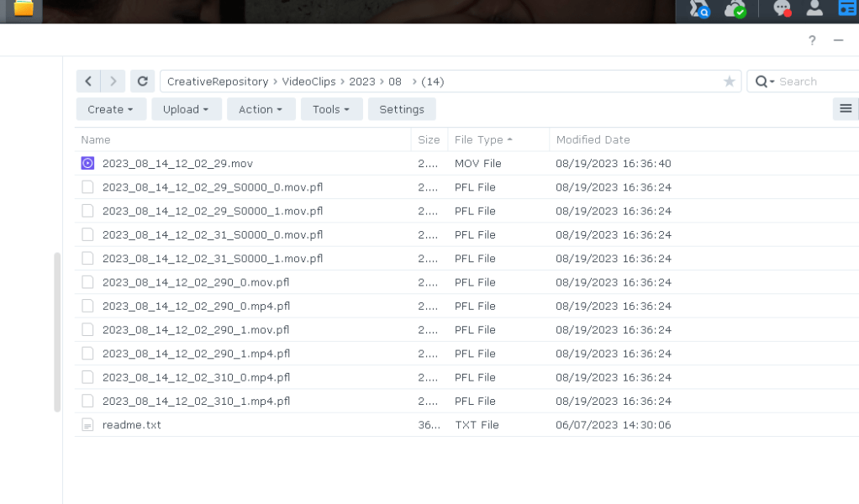Select file name 2023_08_14_12_02_29.mov
This screenshot has width=859, height=504.
pos(177,163)
